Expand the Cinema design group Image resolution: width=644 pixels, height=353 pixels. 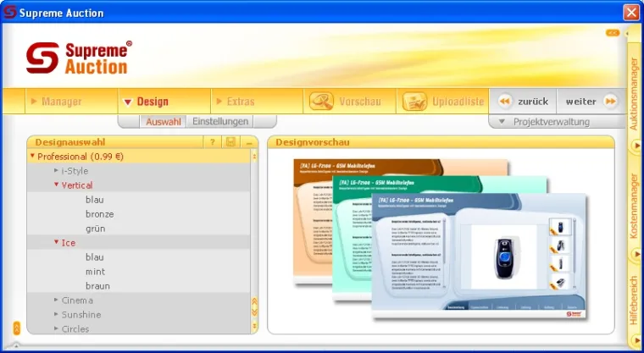pyautogui.click(x=57, y=300)
